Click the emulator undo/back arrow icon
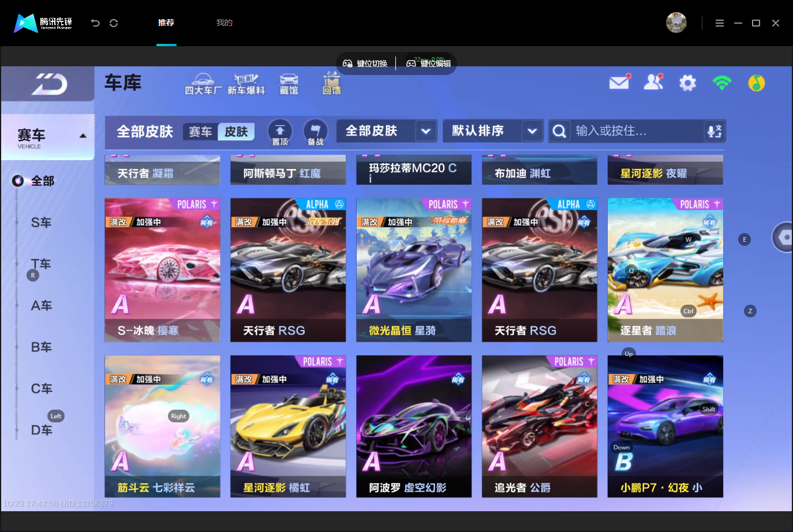793x532 pixels. coord(95,23)
